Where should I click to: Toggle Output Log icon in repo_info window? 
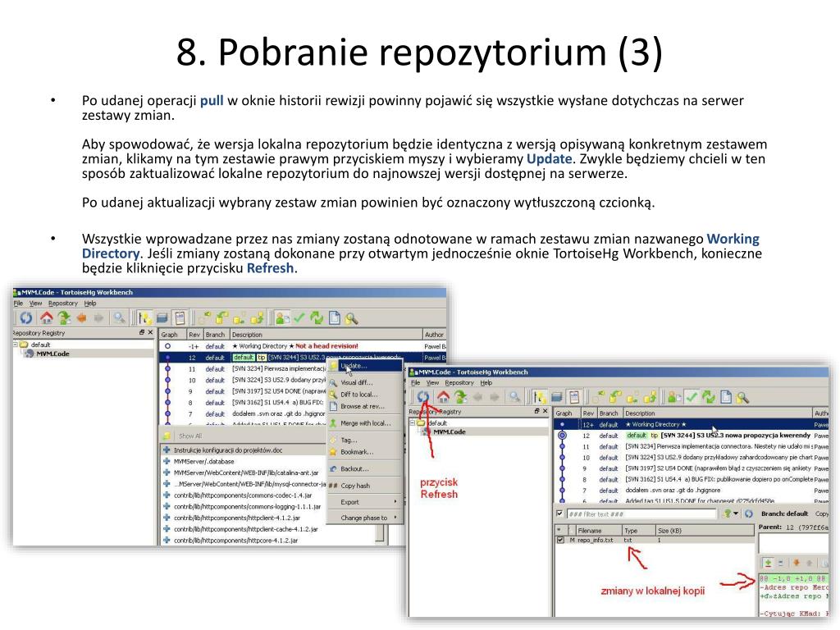tap(573, 398)
